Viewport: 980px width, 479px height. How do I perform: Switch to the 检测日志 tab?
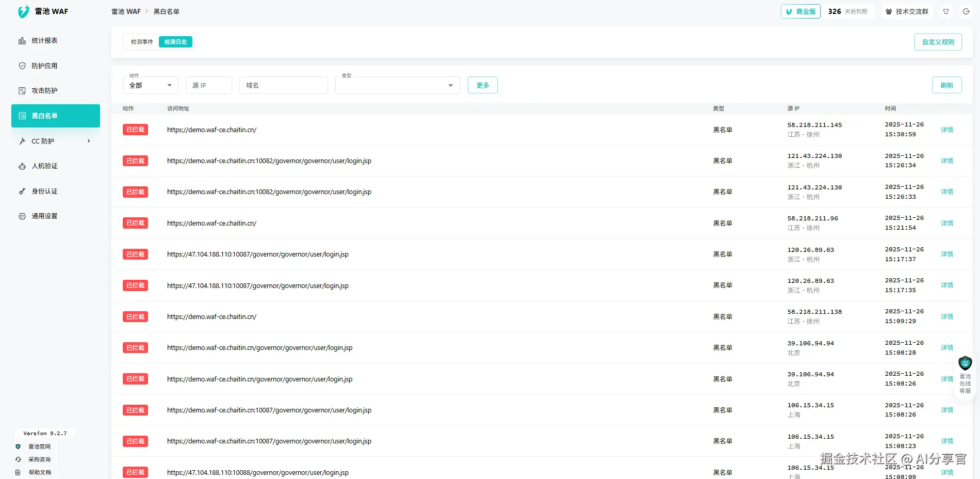[175, 42]
